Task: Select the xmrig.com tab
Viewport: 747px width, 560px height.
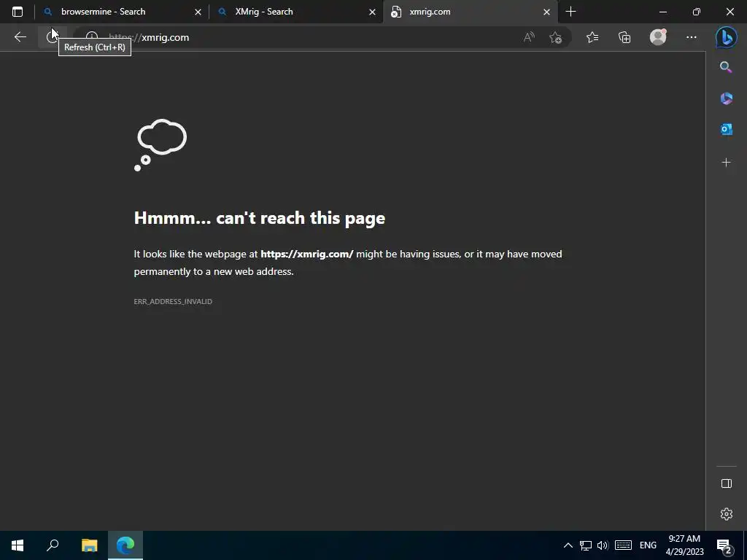Action: (471, 12)
